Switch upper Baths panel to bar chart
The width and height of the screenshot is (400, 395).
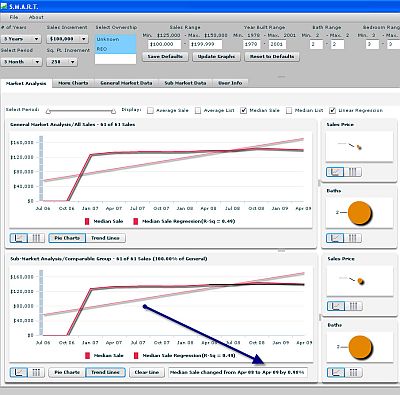click(x=352, y=238)
